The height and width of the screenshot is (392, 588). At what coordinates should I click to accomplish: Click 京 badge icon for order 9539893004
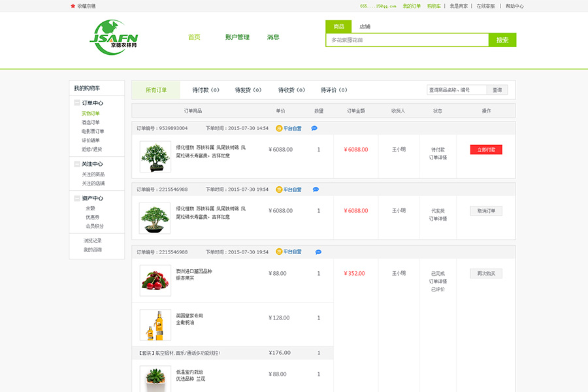(x=279, y=128)
